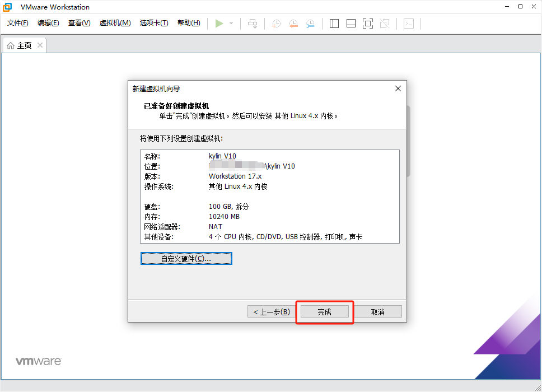Open the 帮助(H) menu

[189, 23]
